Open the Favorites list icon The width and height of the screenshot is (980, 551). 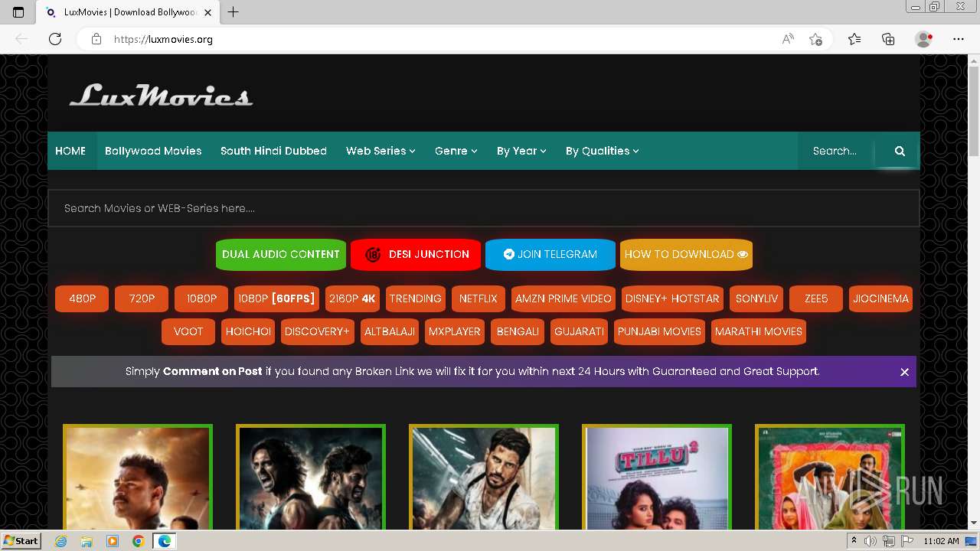[854, 39]
